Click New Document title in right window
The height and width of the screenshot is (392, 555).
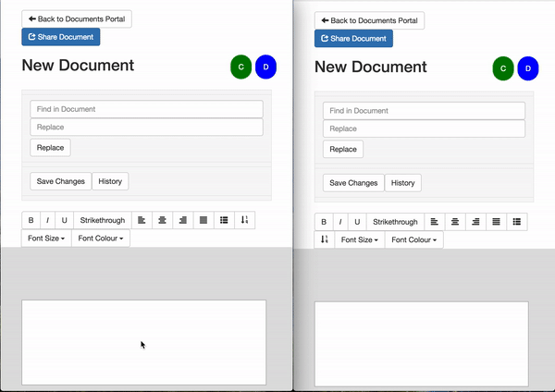(371, 67)
